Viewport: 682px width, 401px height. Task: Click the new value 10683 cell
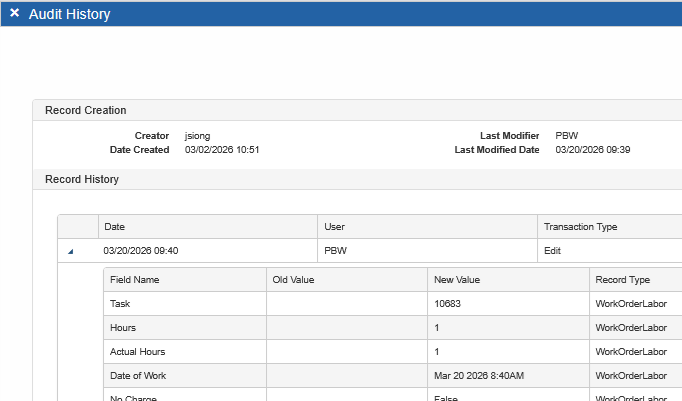coord(448,304)
